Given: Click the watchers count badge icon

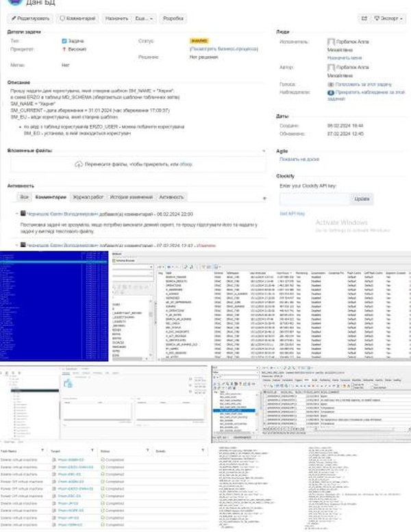Looking at the screenshot, I should (x=330, y=91).
